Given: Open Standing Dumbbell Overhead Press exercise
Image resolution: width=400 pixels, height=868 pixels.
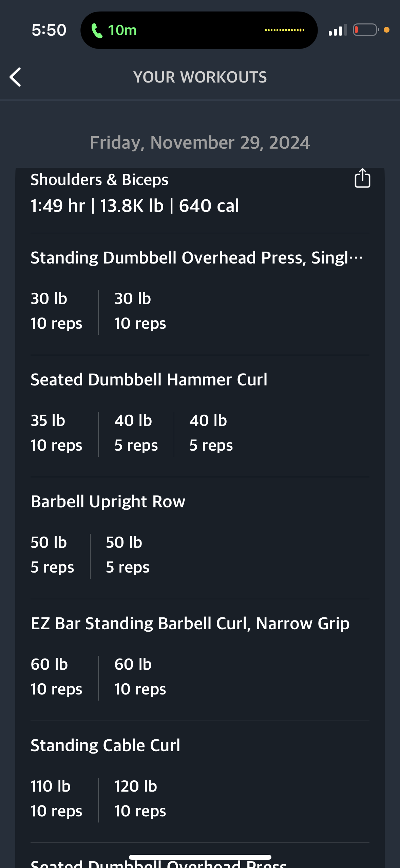Looking at the screenshot, I should 197,258.
